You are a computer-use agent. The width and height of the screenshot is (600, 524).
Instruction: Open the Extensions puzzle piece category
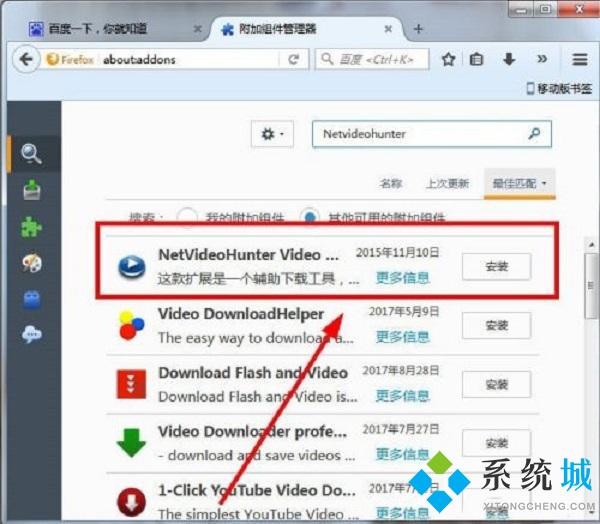[x=31, y=227]
